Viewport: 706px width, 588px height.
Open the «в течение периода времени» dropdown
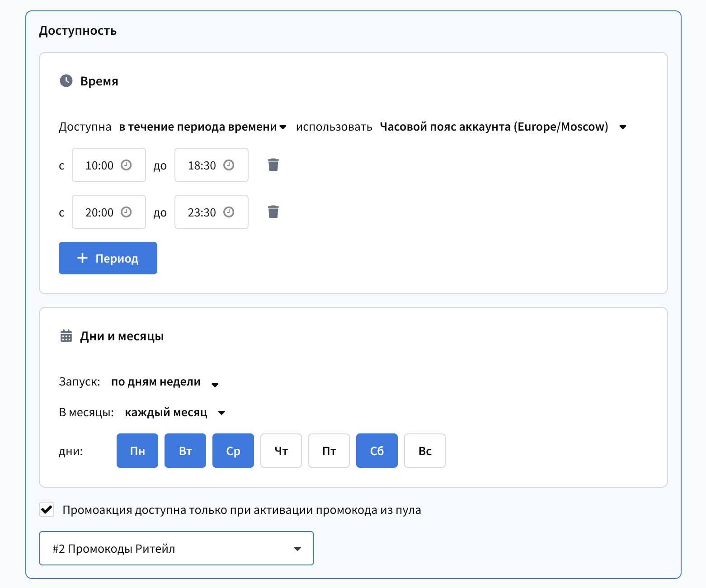pyautogui.click(x=202, y=127)
